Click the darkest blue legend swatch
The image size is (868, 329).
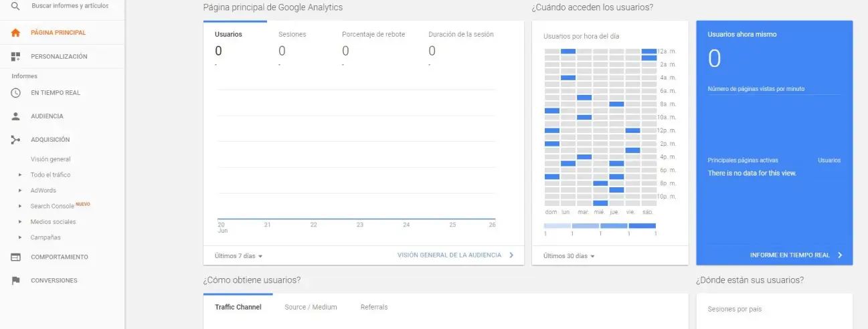click(642, 226)
